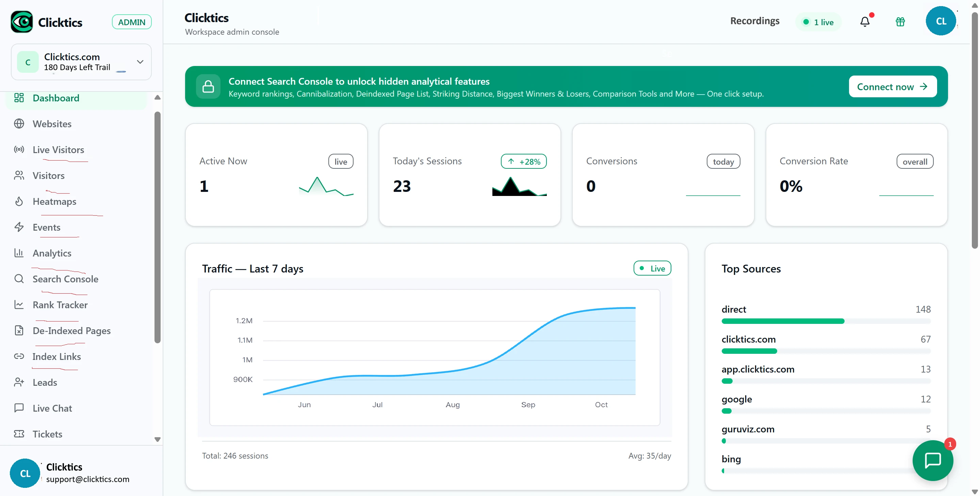Click the De-Indexed Pages file icon
980x496 pixels.
[19, 331]
